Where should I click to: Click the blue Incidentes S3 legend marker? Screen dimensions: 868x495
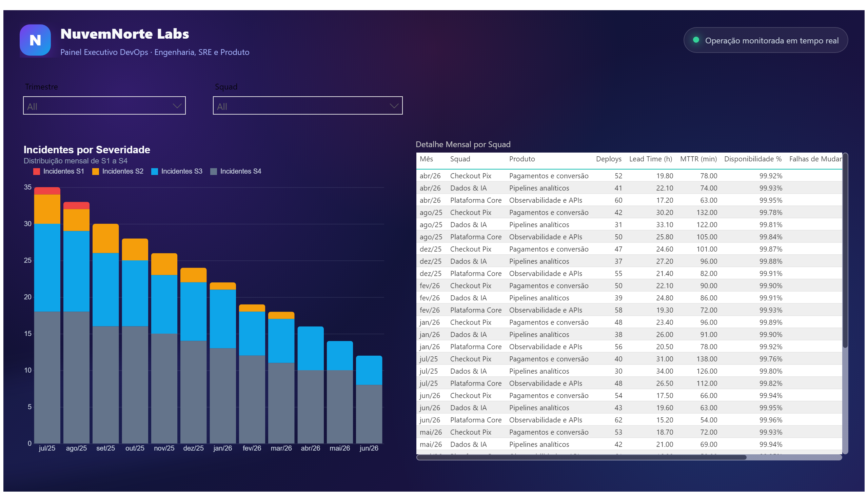pos(154,171)
